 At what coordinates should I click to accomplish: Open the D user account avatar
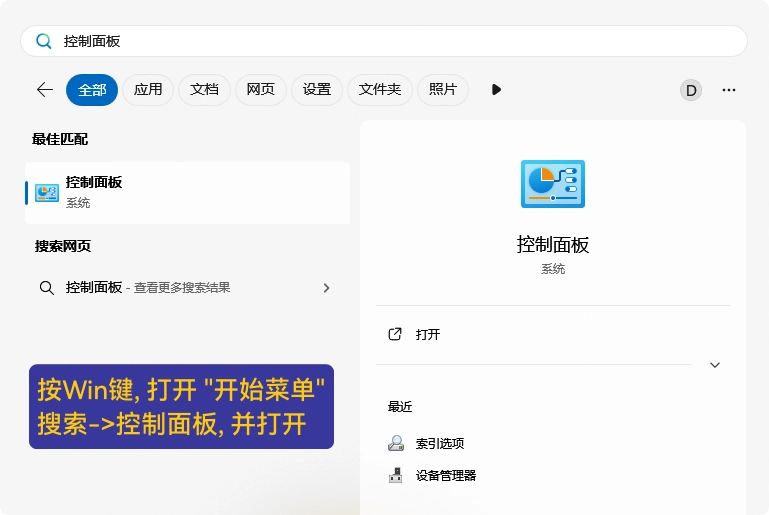(x=691, y=90)
